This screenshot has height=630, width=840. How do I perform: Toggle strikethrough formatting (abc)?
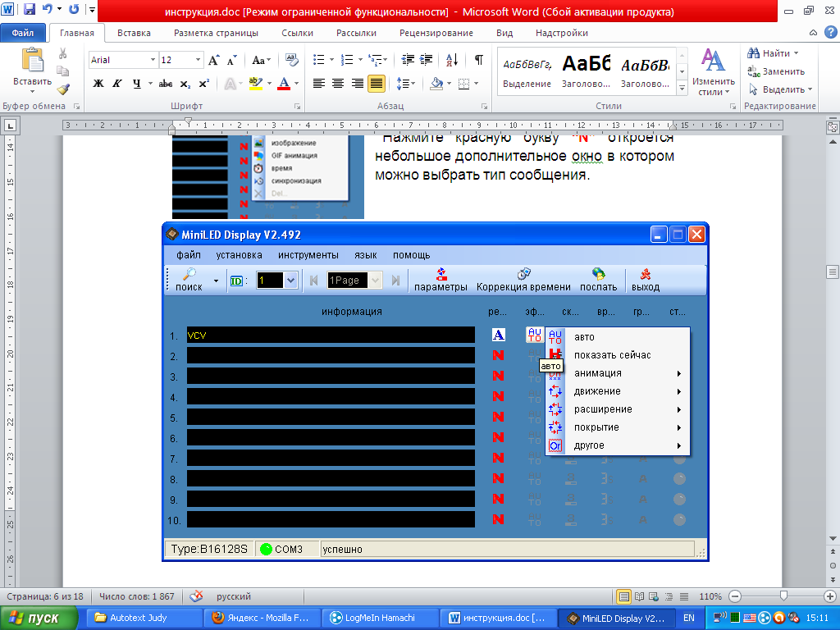click(166, 83)
